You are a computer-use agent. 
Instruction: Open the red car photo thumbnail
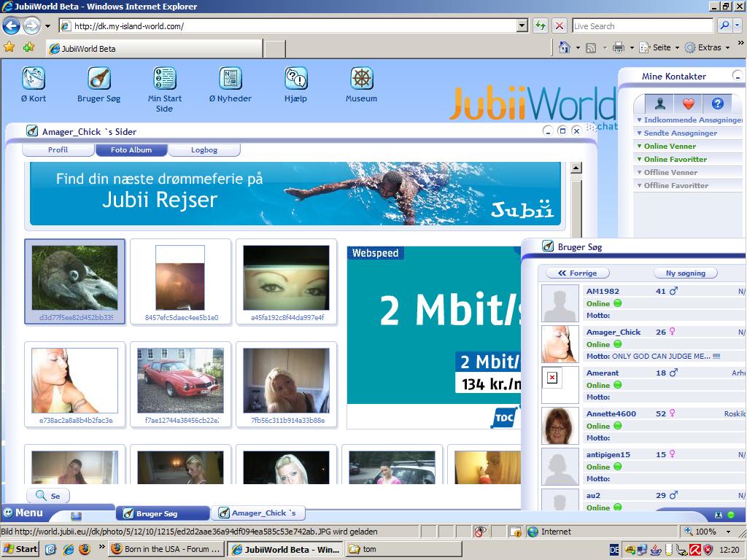click(180, 380)
